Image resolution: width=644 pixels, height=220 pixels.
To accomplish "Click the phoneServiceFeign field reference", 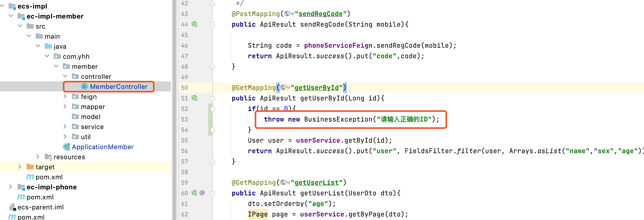I will [338, 45].
